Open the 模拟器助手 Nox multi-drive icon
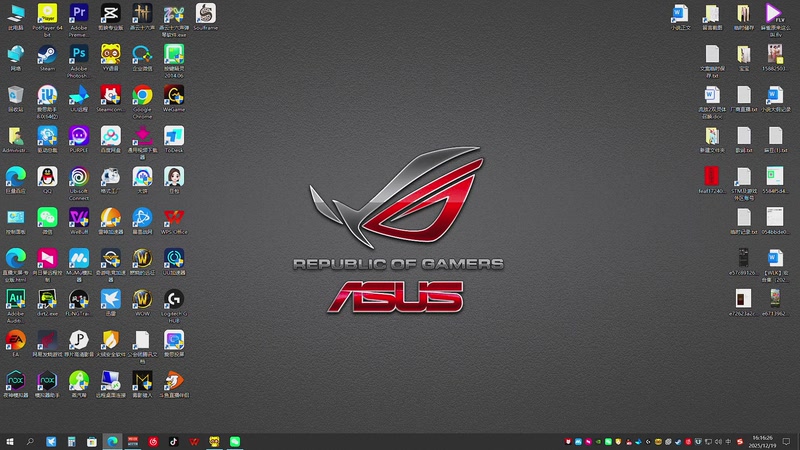 (47, 384)
